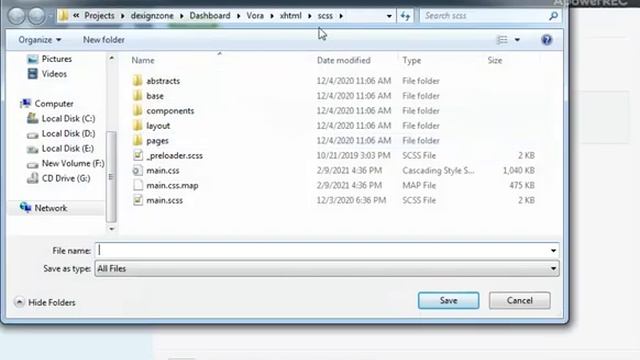Click the New folder button
This screenshot has height=360, width=640.
coord(104,40)
